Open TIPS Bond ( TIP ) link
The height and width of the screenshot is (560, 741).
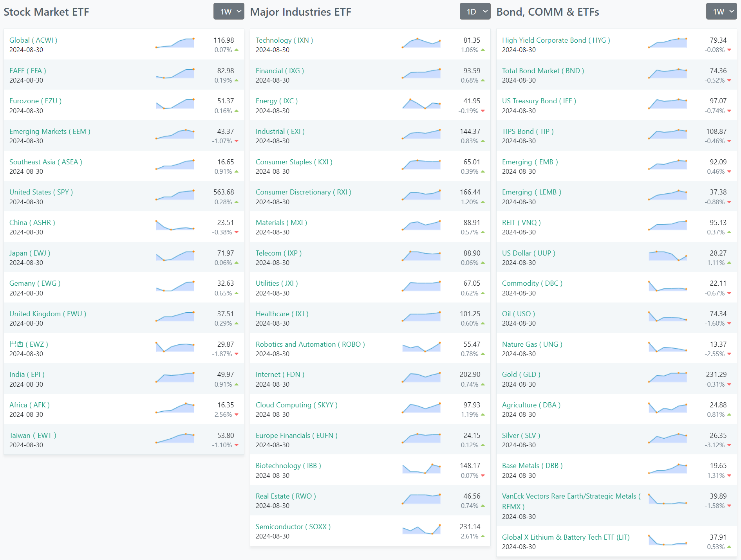click(x=528, y=131)
